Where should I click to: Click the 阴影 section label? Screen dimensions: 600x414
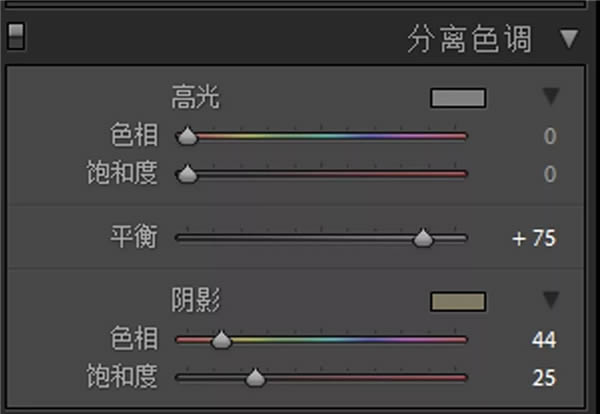tap(195, 300)
